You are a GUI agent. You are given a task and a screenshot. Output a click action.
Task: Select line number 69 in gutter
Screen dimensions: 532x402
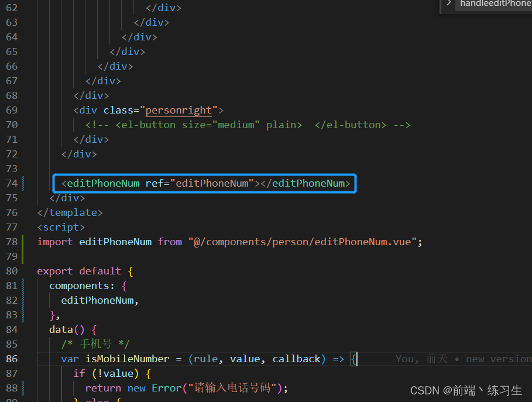12,110
